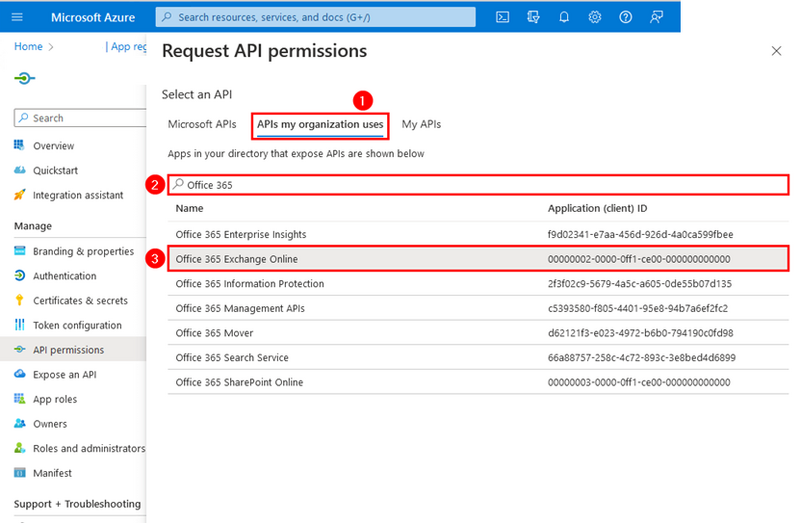Click the Integration assistant rocket icon
Image resolution: width=800 pixels, height=523 pixels.
click(19, 194)
